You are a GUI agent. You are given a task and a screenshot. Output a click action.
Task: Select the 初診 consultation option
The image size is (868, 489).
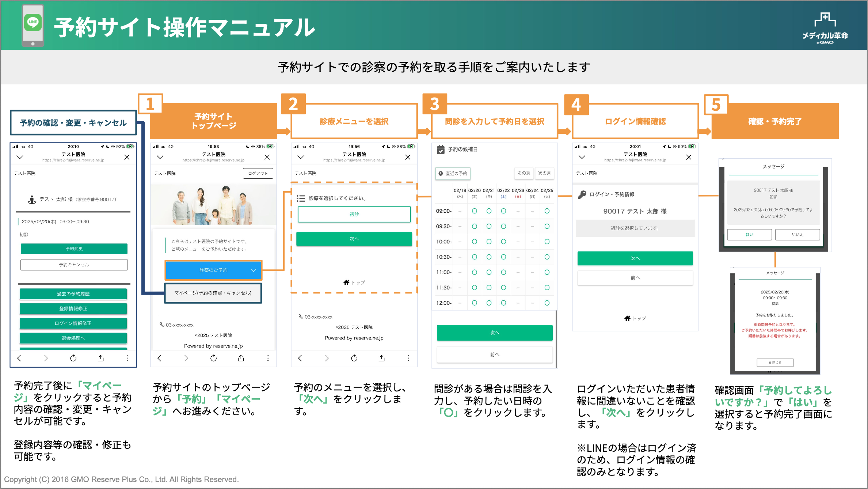[354, 215]
